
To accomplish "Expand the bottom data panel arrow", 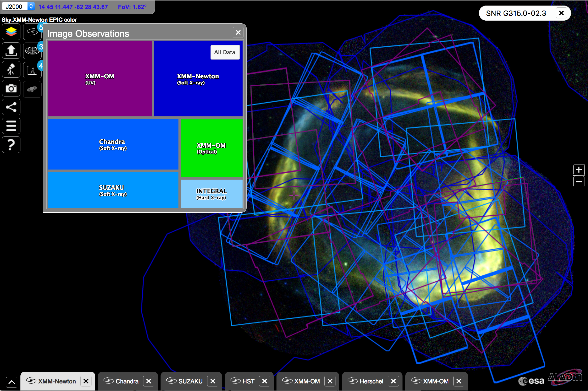I will point(12,382).
